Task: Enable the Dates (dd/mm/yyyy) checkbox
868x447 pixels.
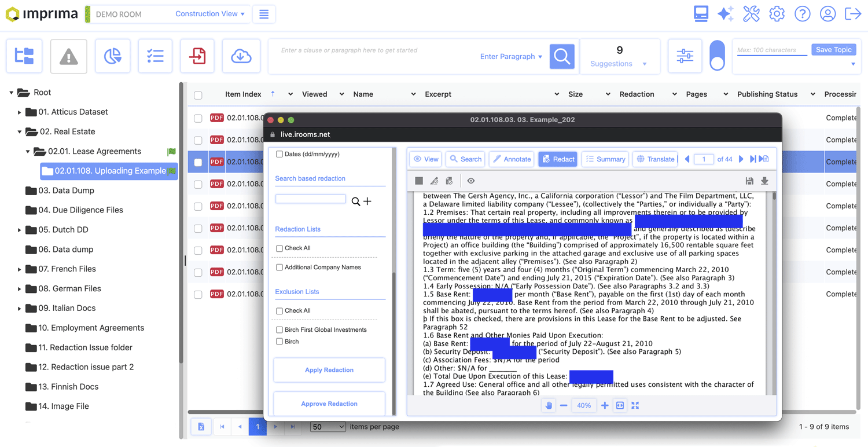Action: pyautogui.click(x=279, y=154)
